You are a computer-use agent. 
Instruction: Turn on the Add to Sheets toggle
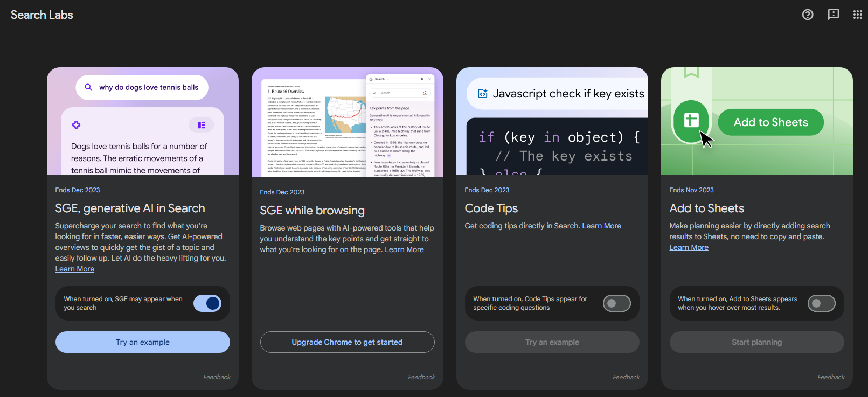pos(821,303)
